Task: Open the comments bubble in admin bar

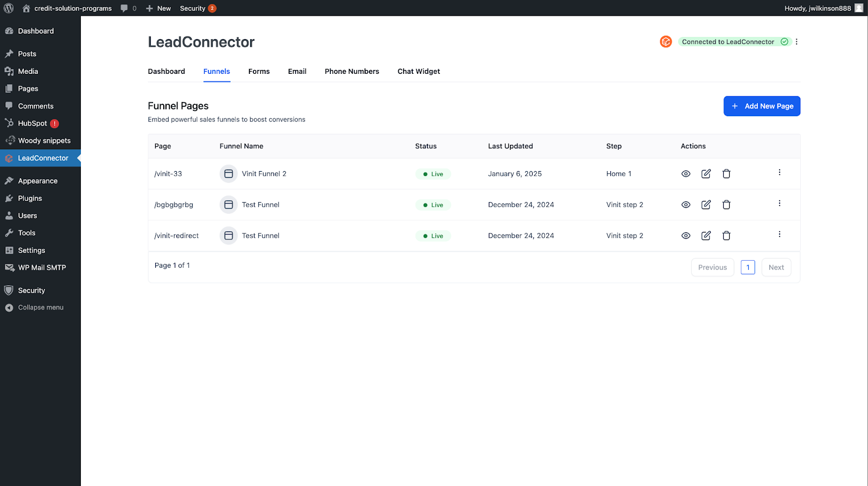Action: [128, 8]
